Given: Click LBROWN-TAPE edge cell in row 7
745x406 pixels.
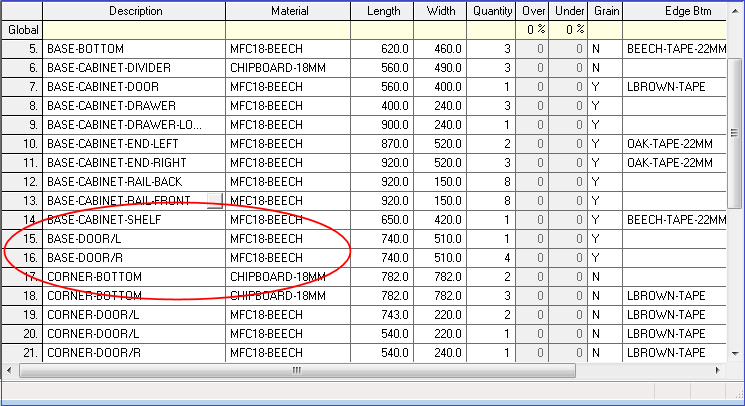Looking at the screenshot, I should tap(675, 87).
